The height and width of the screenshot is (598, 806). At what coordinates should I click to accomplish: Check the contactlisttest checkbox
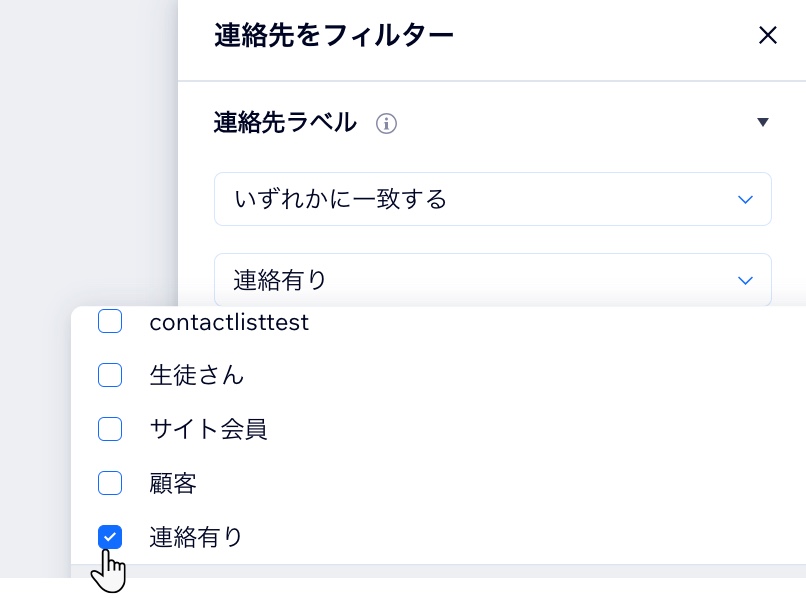click(x=110, y=321)
